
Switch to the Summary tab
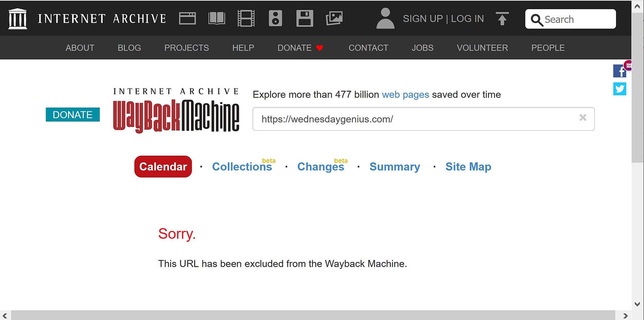[395, 167]
